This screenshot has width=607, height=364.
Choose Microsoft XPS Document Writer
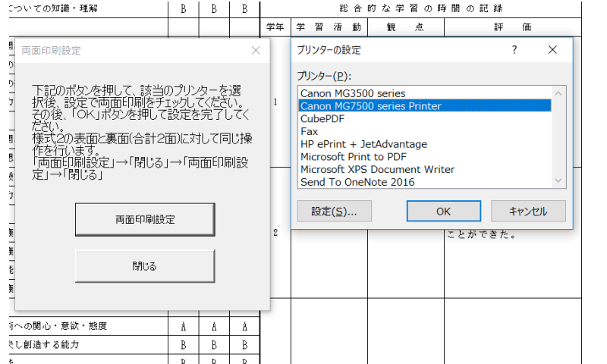point(377,170)
